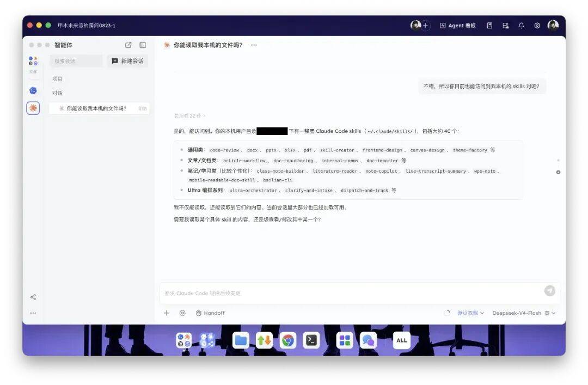Toggle the 智能体 sidebar panel
Viewport: 588px width, 385px height.
(143, 45)
